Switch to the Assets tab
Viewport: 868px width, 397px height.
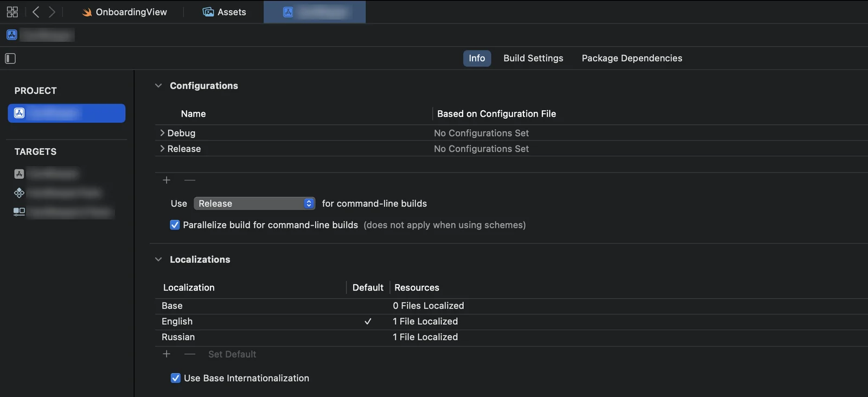[x=224, y=12]
